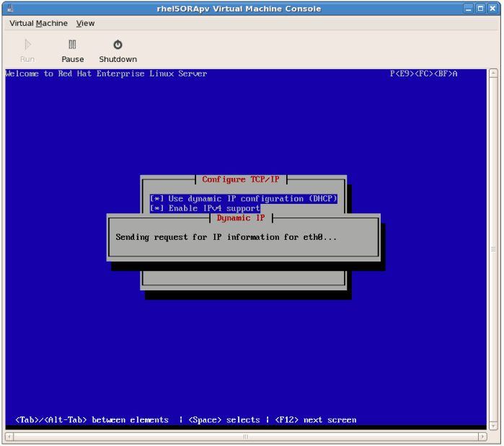
Task: Click the window title bar text
Action: (249, 9)
